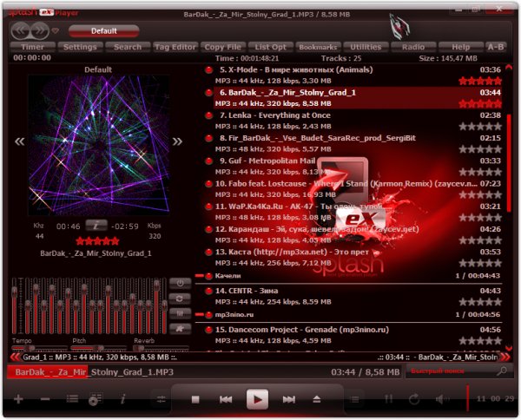Click the top-left back double-arrow button
This screenshot has width=521, height=420.
point(21,31)
